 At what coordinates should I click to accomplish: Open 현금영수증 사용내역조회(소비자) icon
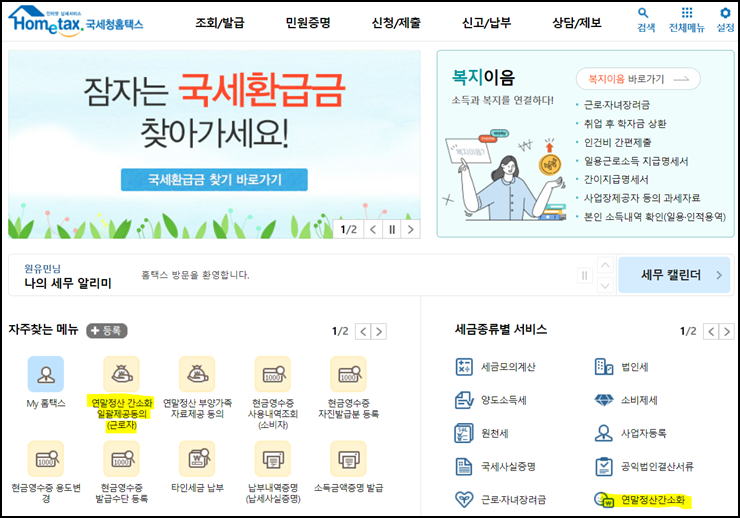[x=273, y=374]
